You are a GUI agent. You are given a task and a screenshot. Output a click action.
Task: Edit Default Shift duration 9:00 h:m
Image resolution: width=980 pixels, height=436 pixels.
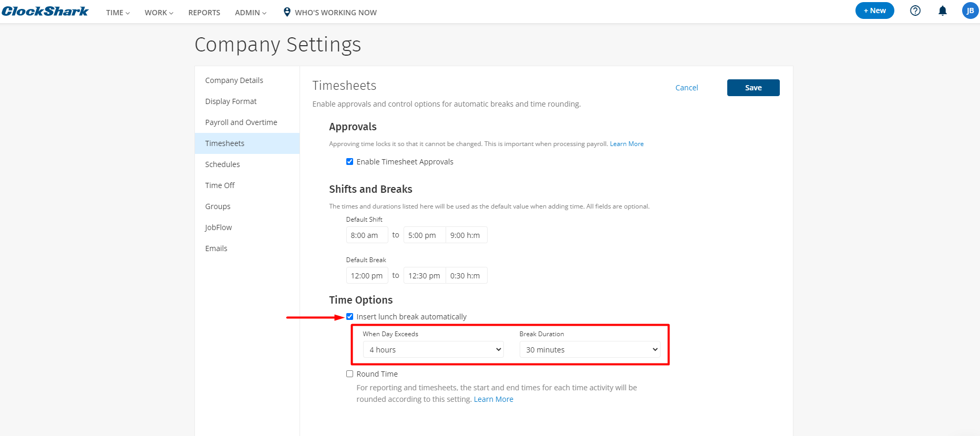coord(466,235)
